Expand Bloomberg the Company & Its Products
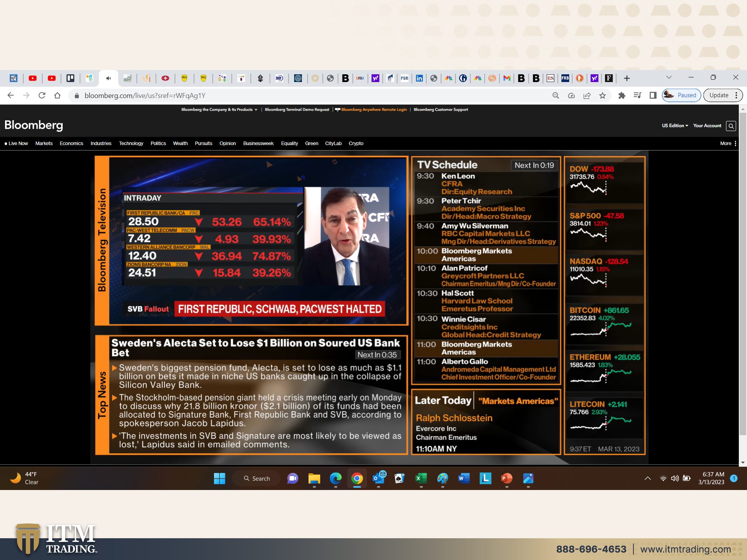747x560 pixels. tap(219, 110)
